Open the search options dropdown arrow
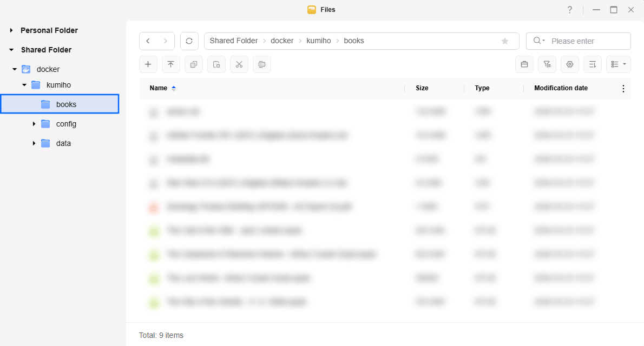This screenshot has width=644, height=346. 539,41
